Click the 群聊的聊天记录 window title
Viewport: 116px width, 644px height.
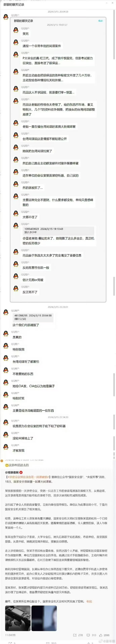click(x=14, y=5)
